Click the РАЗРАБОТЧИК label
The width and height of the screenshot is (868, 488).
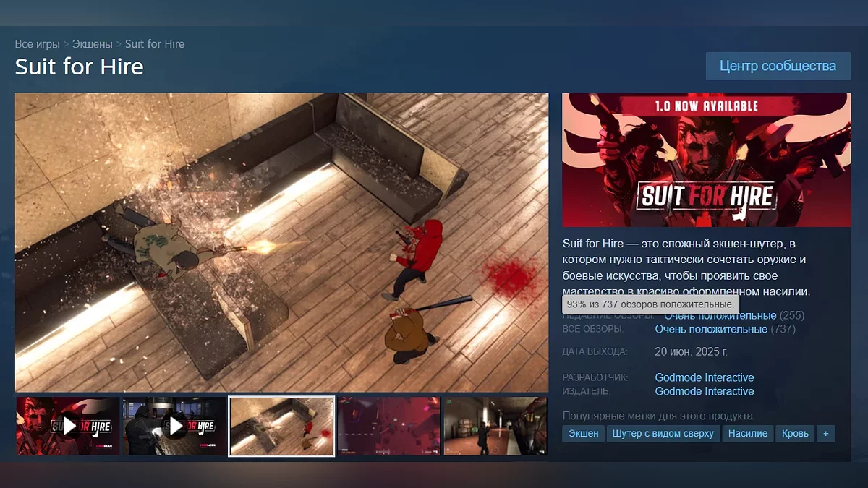[x=596, y=377]
